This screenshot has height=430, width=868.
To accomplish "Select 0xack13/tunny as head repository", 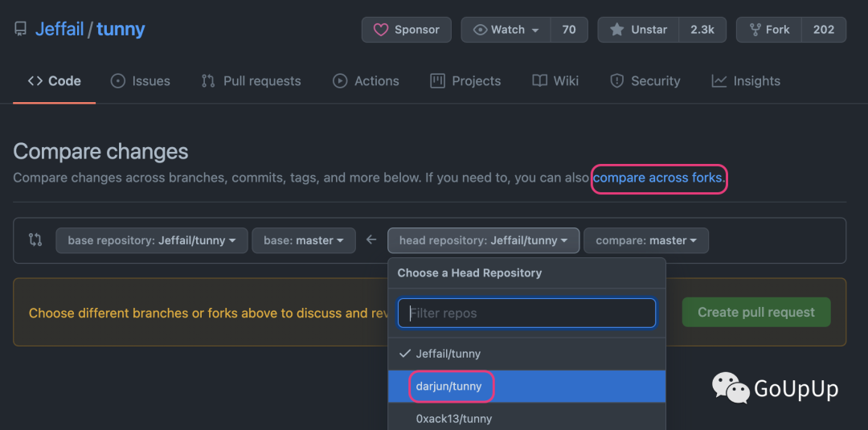I will [526, 418].
